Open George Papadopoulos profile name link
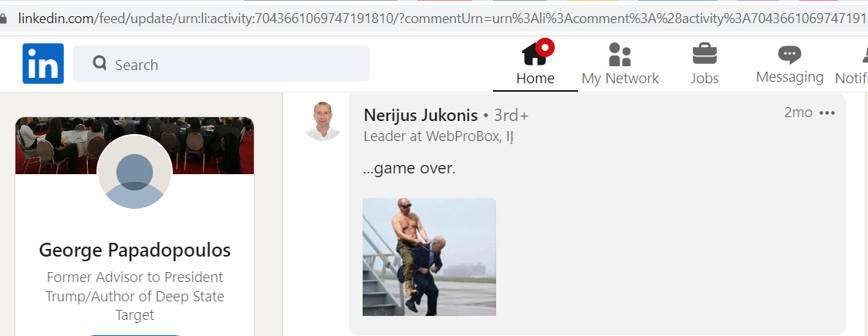Image resolution: width=868 pixels, height=336 pixels. pos(134,250)
